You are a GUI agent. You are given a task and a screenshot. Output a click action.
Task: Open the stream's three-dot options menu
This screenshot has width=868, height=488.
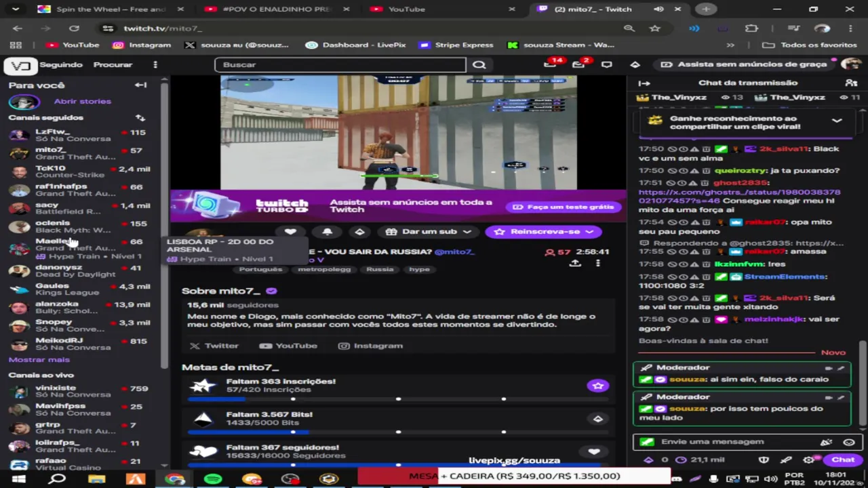pyautogui.click(x=598, y=264)
